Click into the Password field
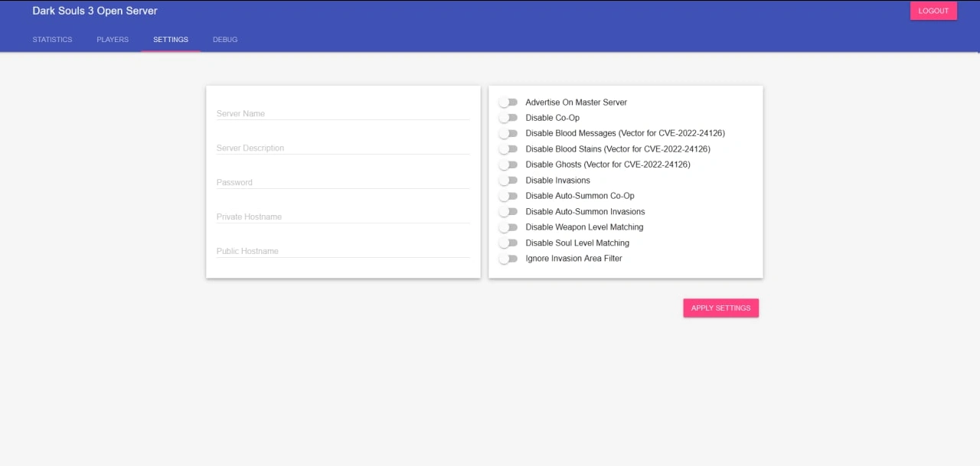Image resolution: width=980 pixels, height=466 pixels. coord(342,182)
